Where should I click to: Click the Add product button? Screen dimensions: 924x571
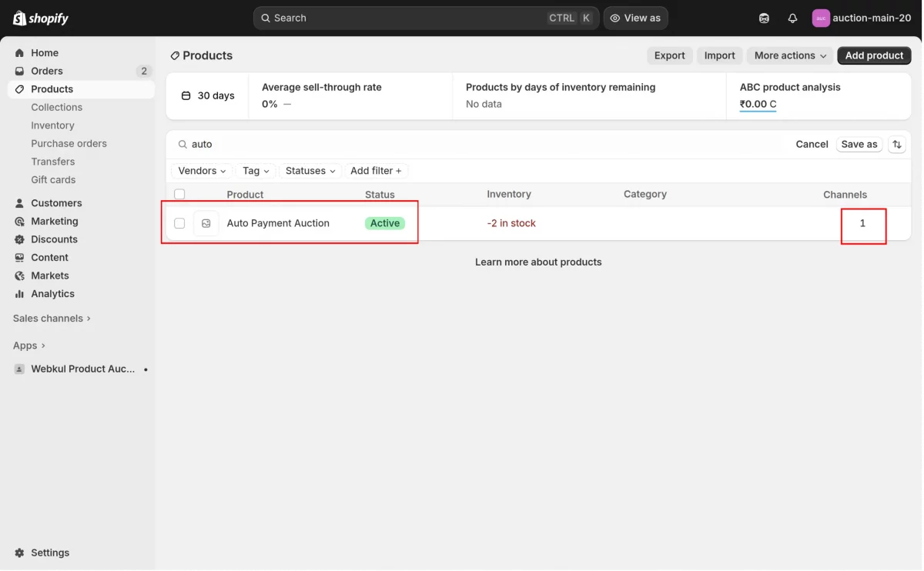(x=874, y=55)
